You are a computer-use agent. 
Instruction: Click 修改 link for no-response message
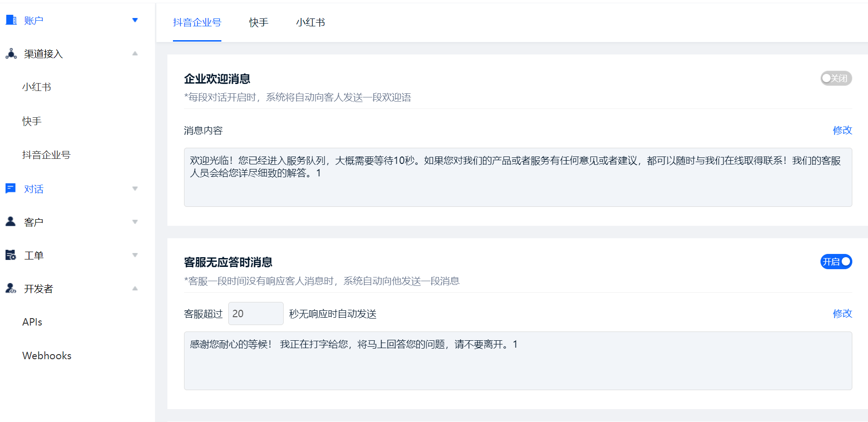(842, 313)
